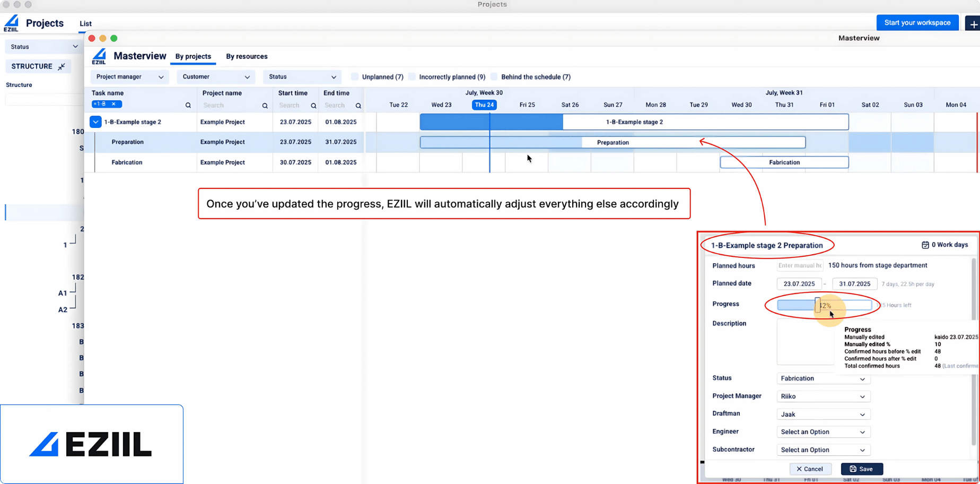
Task: Click the plus button in Projects window
Action: pyautogui.click(x=973, y=24)
